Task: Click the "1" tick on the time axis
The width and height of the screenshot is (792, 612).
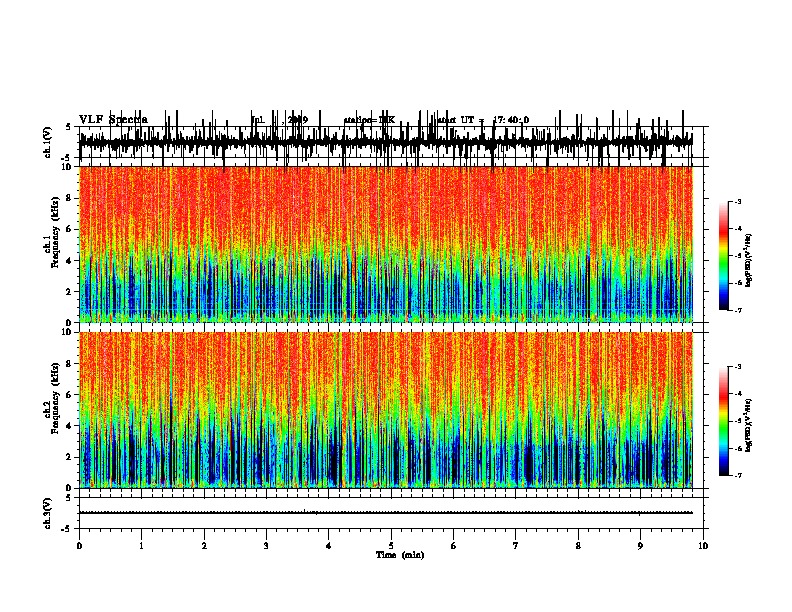Action: 141,546
